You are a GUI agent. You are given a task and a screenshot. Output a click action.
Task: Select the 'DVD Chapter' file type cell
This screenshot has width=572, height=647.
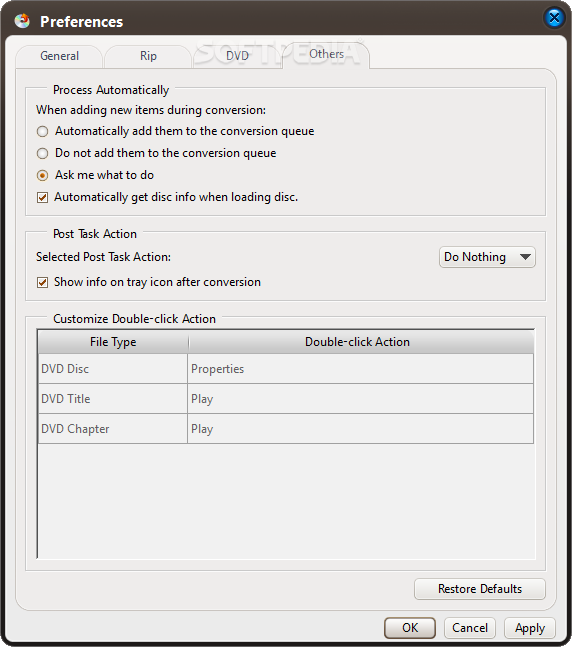point(113,429)
